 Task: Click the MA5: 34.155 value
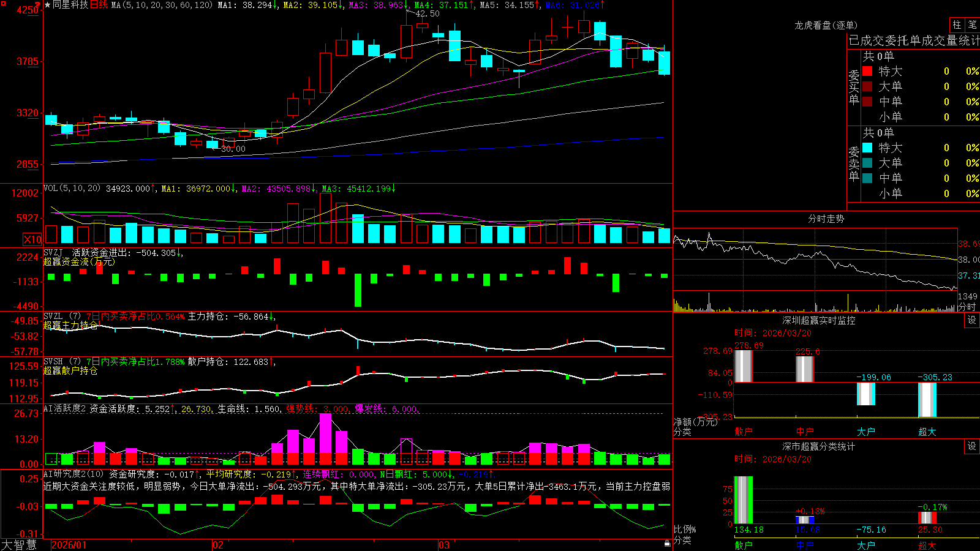pyautogui.click(x=509, y=5)
